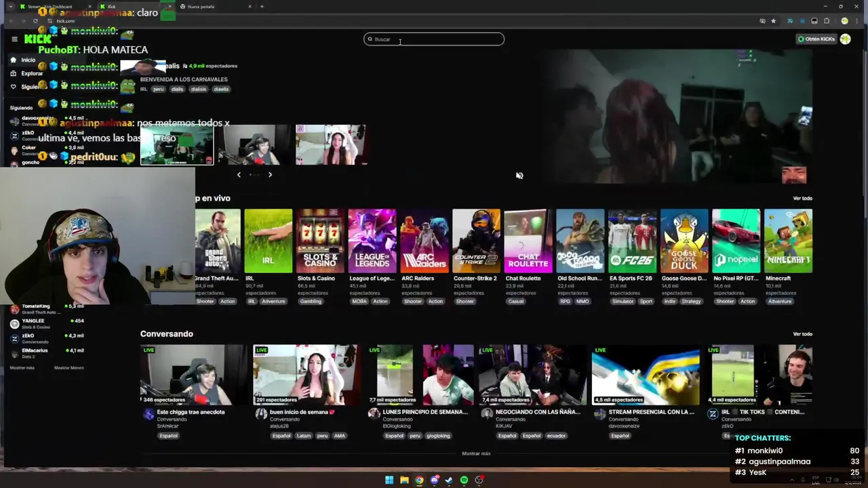Click Ver todo next to Conversando
Screen dimensions: 868x488
pos(802,334)
